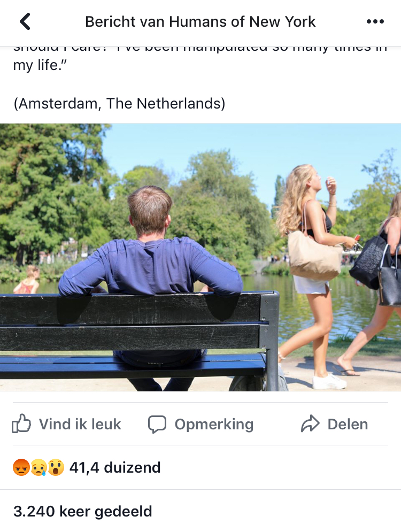Image resolution: width=401 pixels, height=532 pixels.
Task: Tap the speech bubble comment icon
Action: click(157, 424)
